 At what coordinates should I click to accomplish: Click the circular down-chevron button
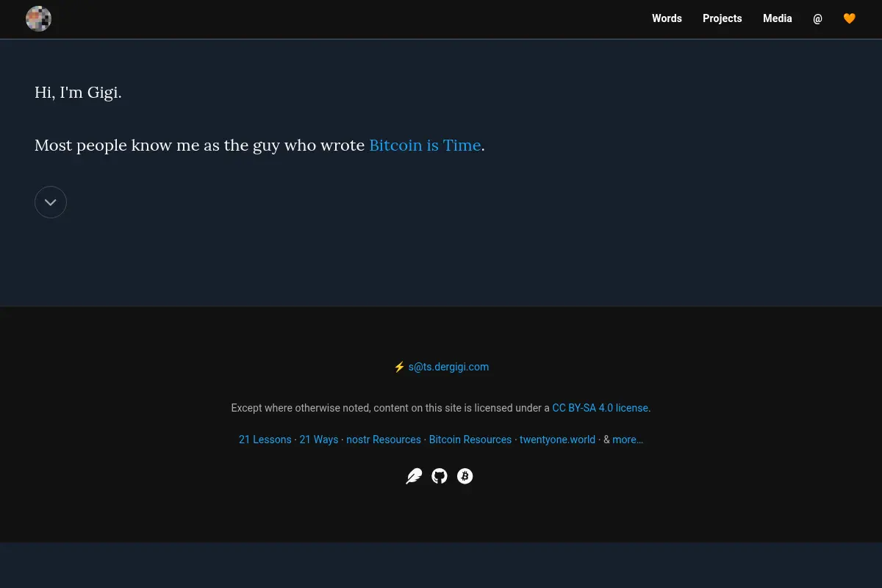pyautogui.click(x=51, y=202)
